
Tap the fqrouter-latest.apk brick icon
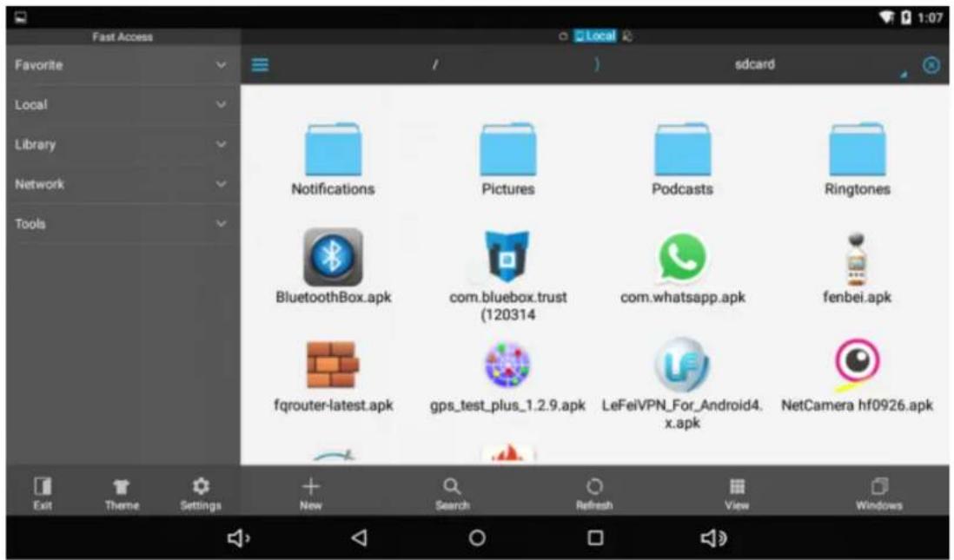332,365
